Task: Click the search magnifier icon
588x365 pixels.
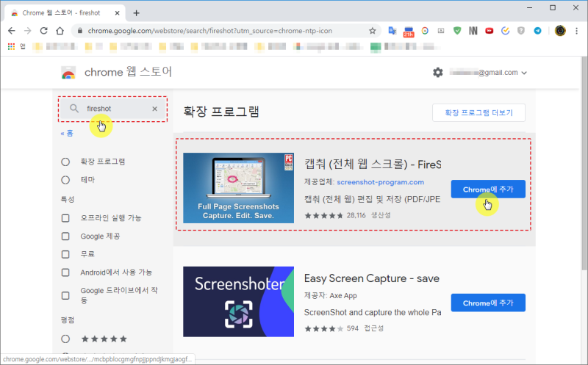Action: tap(74, 109)
